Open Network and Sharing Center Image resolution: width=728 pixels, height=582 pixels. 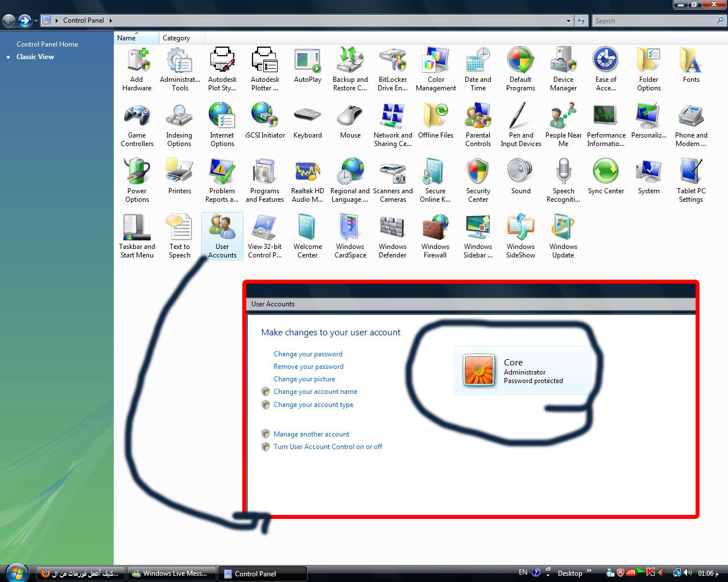(393, 125)
